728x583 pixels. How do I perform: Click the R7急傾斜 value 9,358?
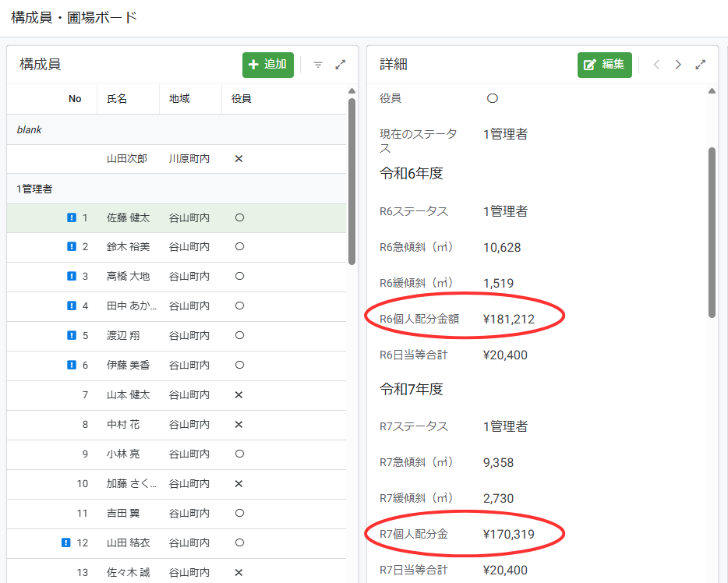click(x=498, y=462)
